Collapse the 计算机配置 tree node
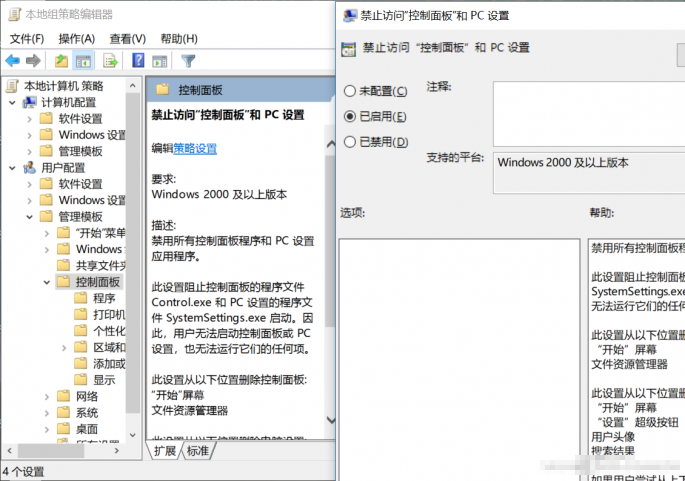The height and width of the screenshot is (481, 685). point(13,102)
